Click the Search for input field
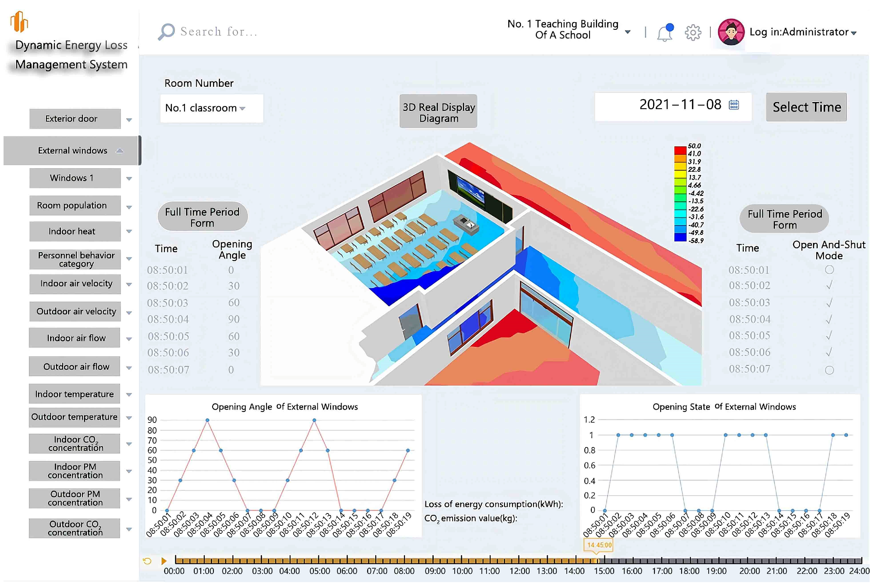The width and height of the screenshot is (877, 588). (x=219, y=32)
